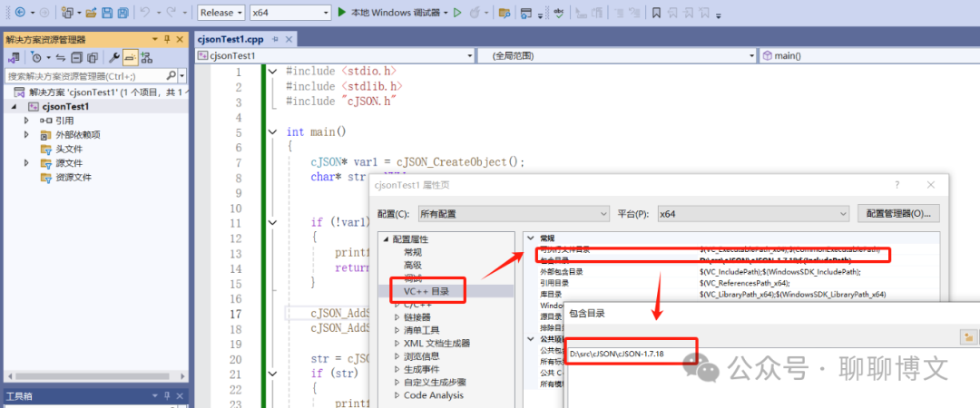Open the x64 platform dropdown in toolbar
This screenshot has width=980, height=408.
(290, 13)
